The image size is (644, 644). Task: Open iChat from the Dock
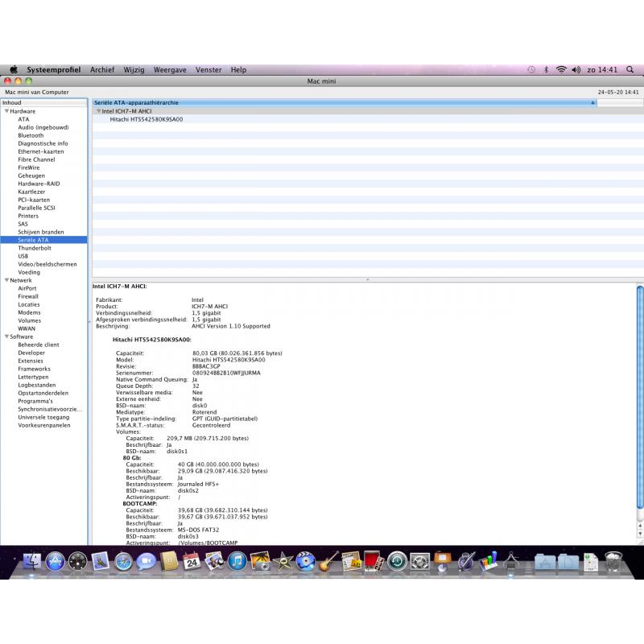[147, 561]
